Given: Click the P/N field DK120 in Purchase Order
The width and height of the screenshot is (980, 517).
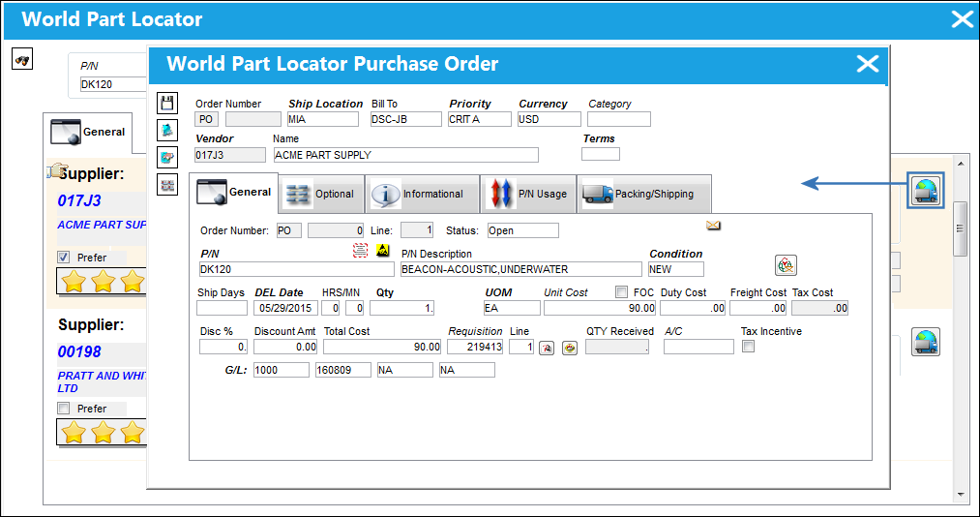Looking at the screenshot, I should [296, 269].
